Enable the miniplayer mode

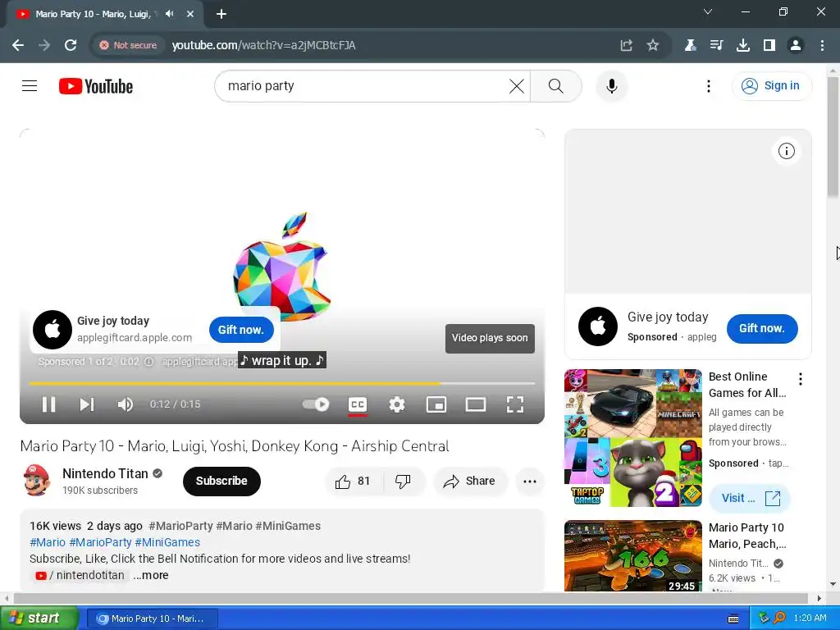click(x=436, y=404)
